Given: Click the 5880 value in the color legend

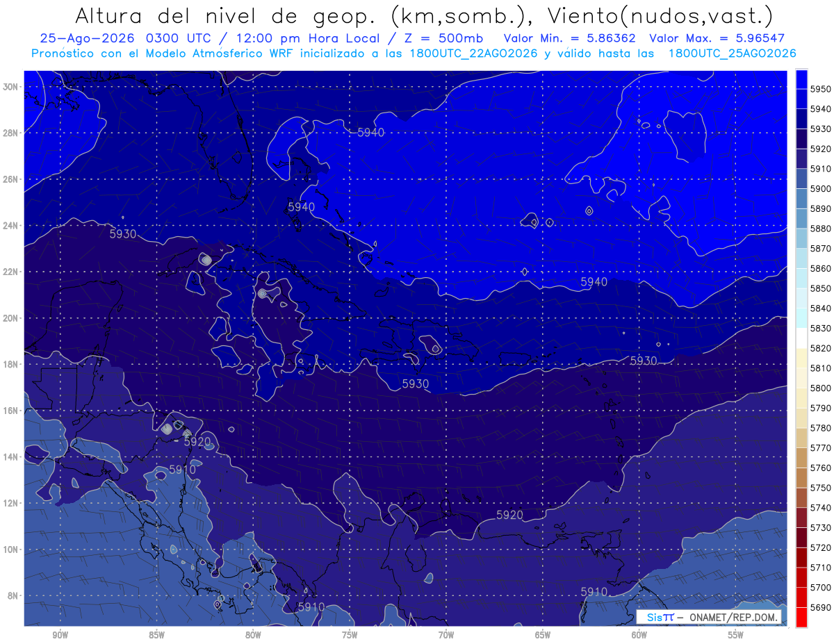Looking at the screenshot, I should [821, 229].
